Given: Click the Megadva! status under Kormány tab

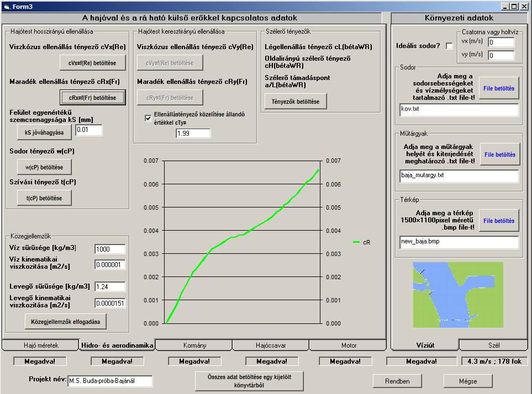Looking at the screenshot, I should (x=194, y=361).
